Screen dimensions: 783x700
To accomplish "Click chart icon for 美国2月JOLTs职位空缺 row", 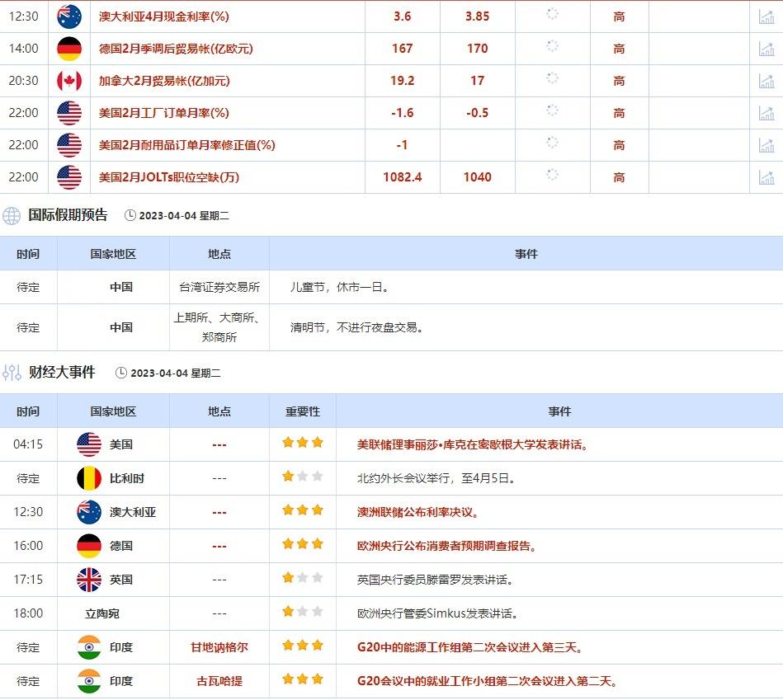I will click(766, 177).
